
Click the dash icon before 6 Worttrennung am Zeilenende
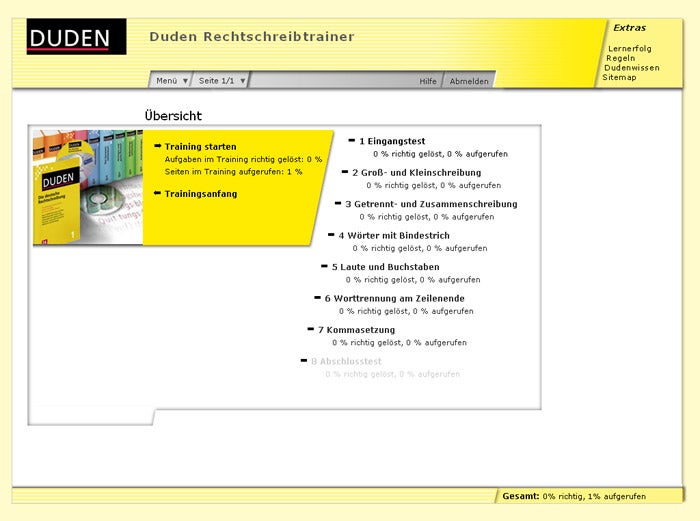[x=317, y=298]
